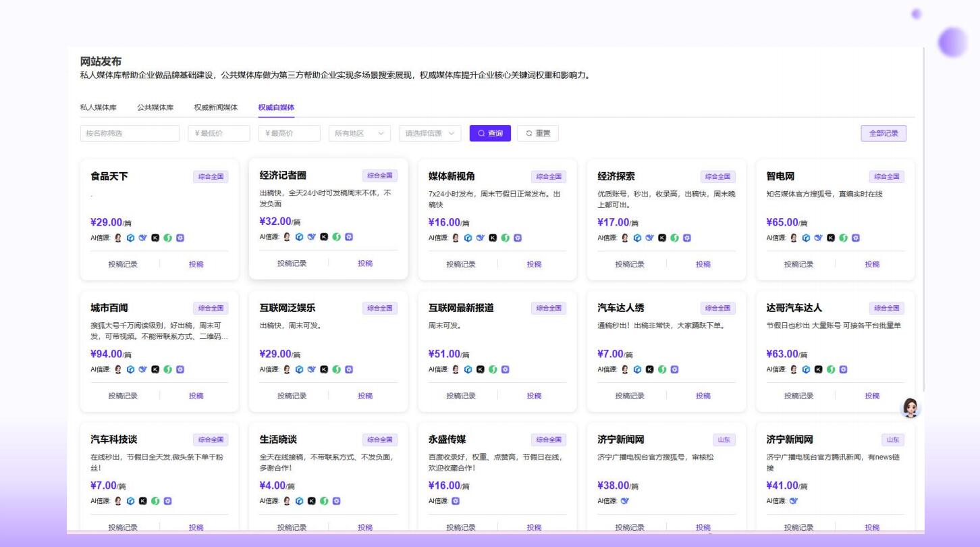Image resolution: width=980 pixels, height=547 pixels.
Task: Click the blue cube AI icon under 城市百闻
Action: [130, 369]
